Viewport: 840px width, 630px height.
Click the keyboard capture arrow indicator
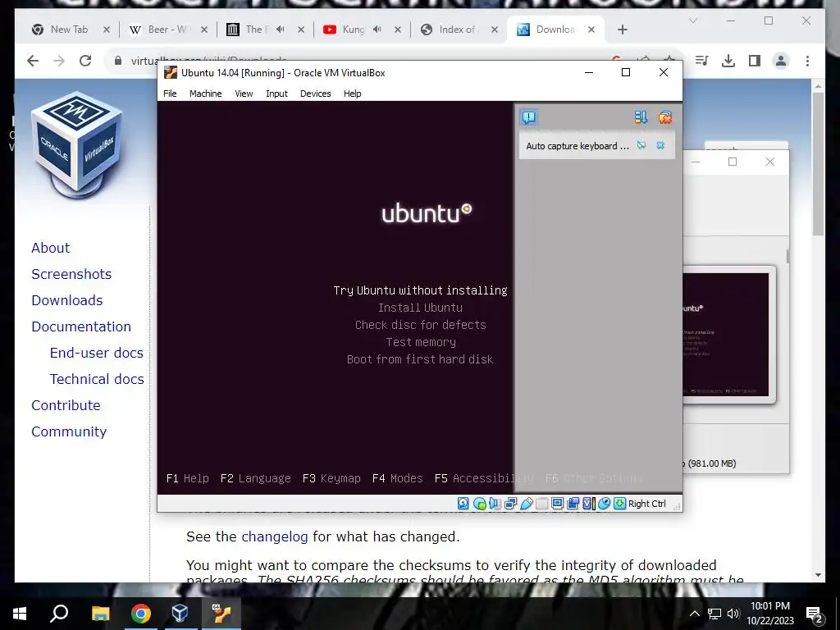(x=620, y=504)
